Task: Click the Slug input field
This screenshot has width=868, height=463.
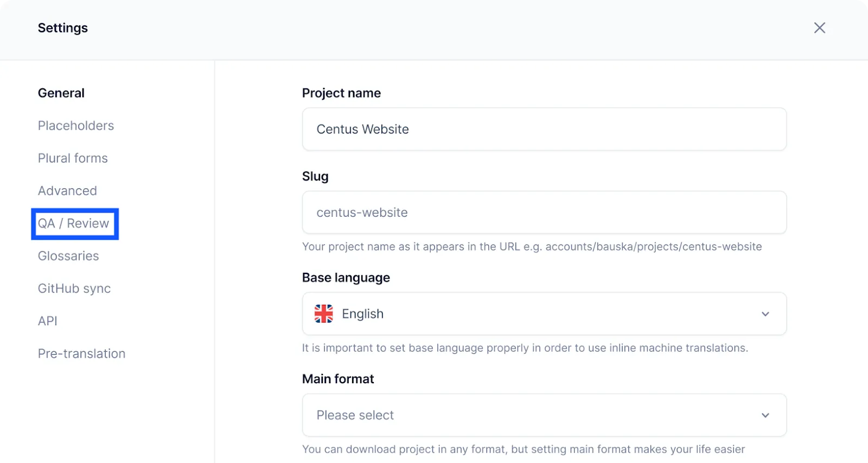Action: click(542, 213)
